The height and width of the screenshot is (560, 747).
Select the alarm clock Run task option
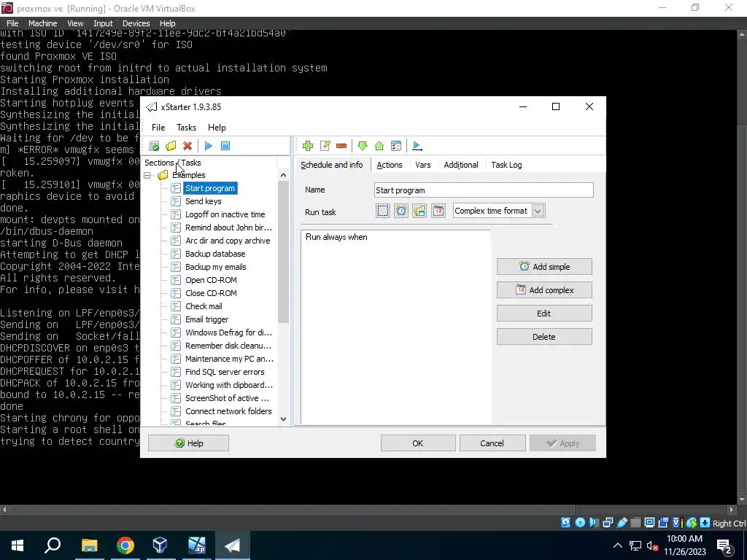tap(401, 211)
